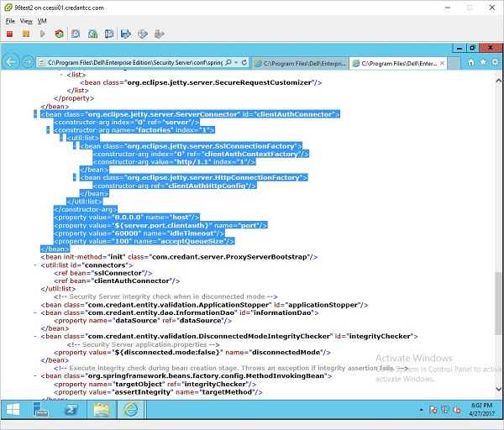Collapse the util:list connectors node
504x430 pixels.
34,265
